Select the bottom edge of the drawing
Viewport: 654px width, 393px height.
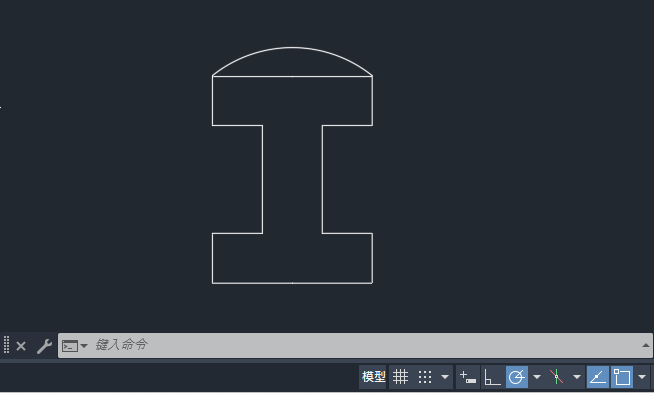pos(292,283)
